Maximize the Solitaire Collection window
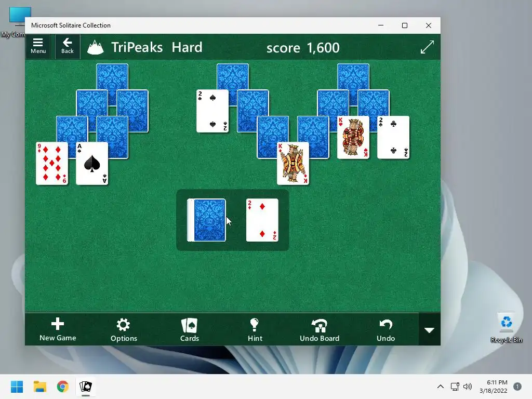Image resolution: width=532 pixels, height=399 pixels. click(404, 25)
